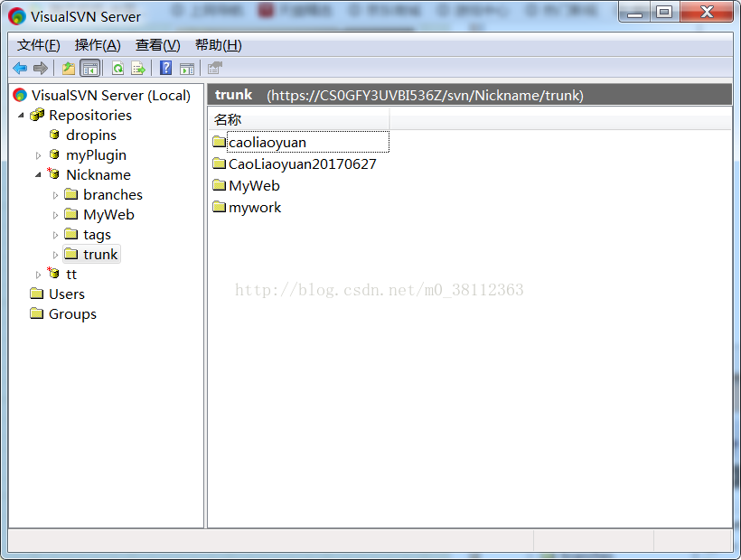Open the 查看(V) menu
This screenshot has height=560, width=741.
(x=158, y=45)
